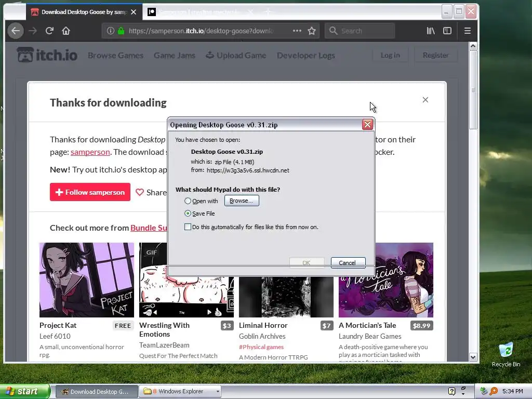This screenshot has height=399, width=532.
Task: Open the hamburger application menu
Action: point(467,31)
